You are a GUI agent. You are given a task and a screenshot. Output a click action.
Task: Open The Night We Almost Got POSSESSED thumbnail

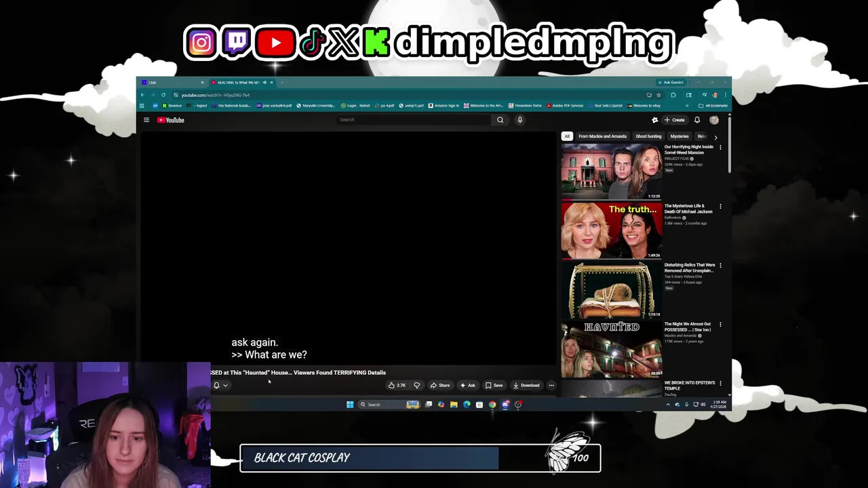click(x=612, y=349)
